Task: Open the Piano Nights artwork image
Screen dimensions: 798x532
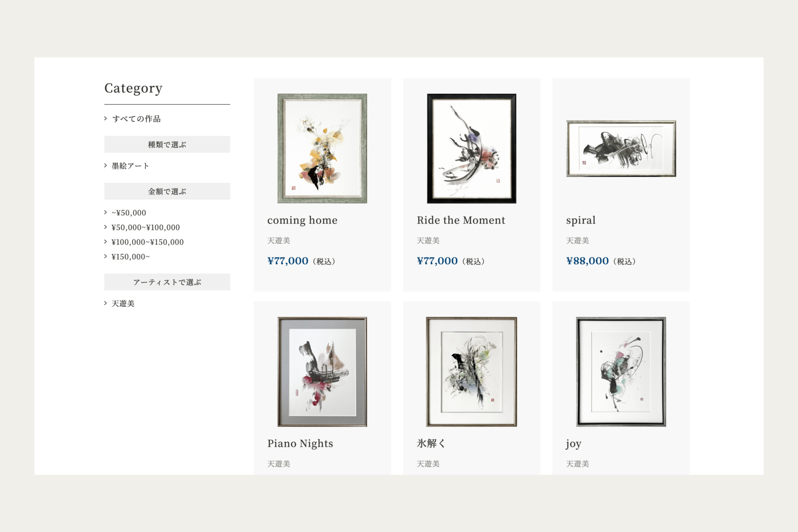Action: coord(322,372)
